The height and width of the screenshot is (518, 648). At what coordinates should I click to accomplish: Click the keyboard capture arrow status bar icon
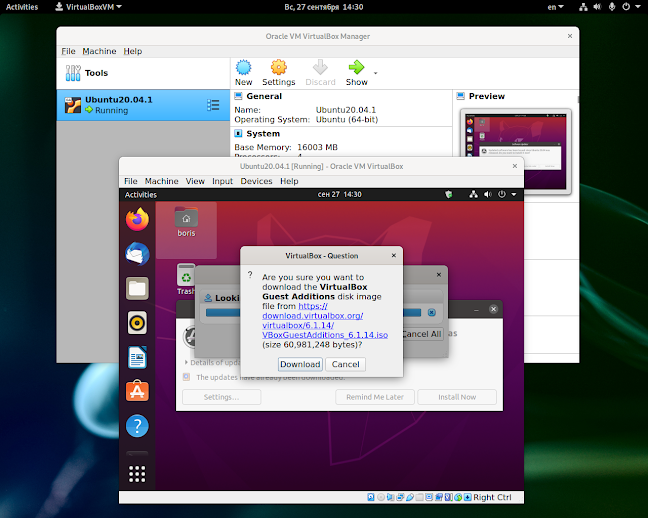pos(467,497)
